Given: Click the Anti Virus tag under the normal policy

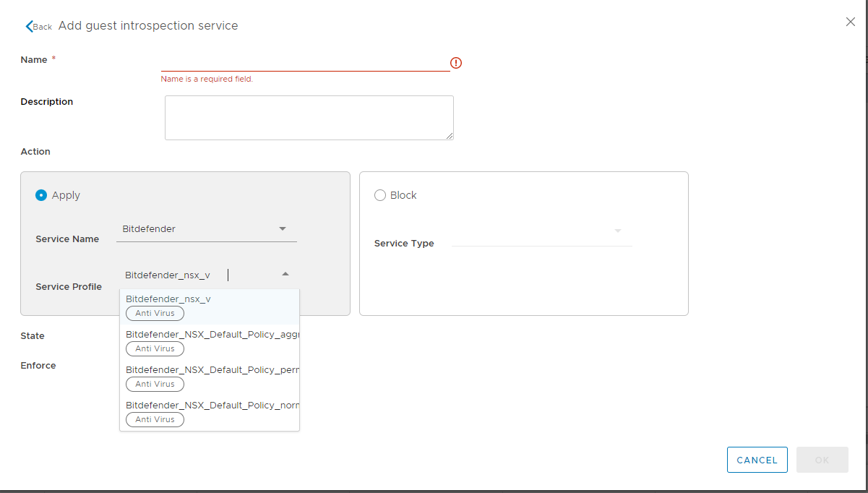Looking at the screenshot, I should tap(155, 419).
